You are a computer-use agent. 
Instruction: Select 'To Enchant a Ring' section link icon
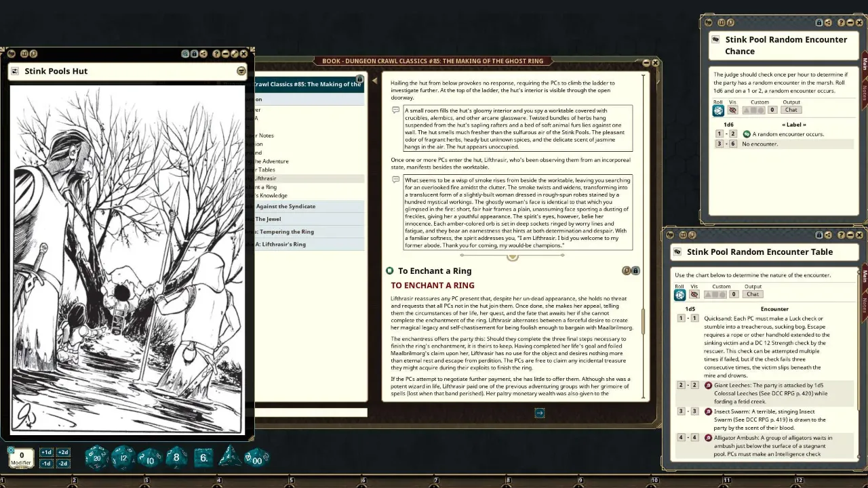(x=390, y=270)
